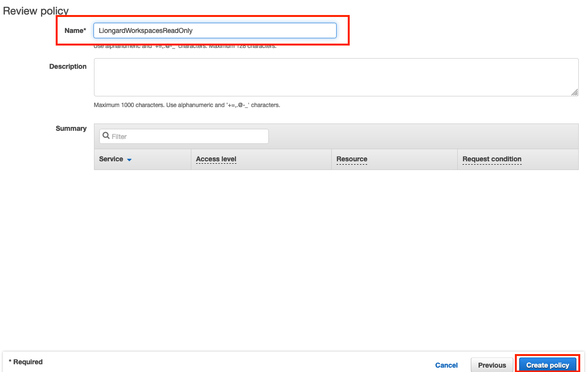This screenshot has height=372, width=588.
Task: Click the Name* field label
Action: click(x=75, y=31)
